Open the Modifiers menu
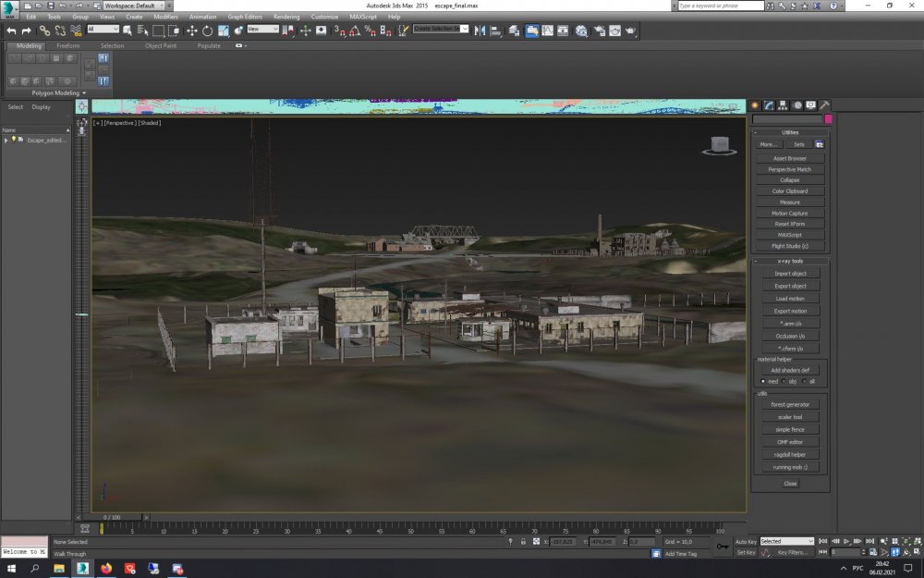The image size is (924, 578). (x=165, y=17)
